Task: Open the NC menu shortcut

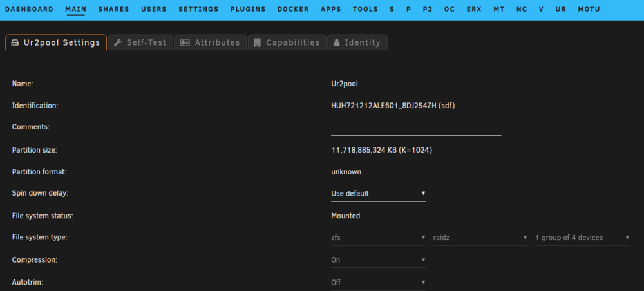Action: click(x=522, y=9)
